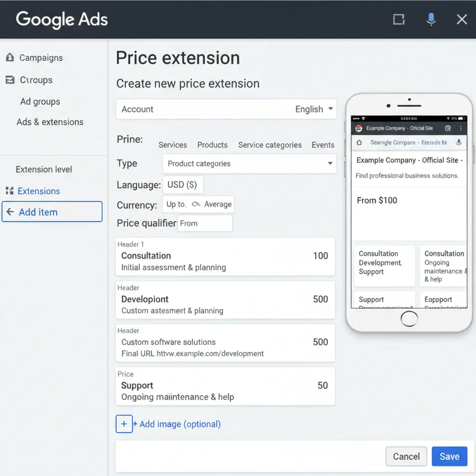This screenshot has width=476, height=476.
Task: Click Example Company - Official Site preview title
Action: [409, 160]
